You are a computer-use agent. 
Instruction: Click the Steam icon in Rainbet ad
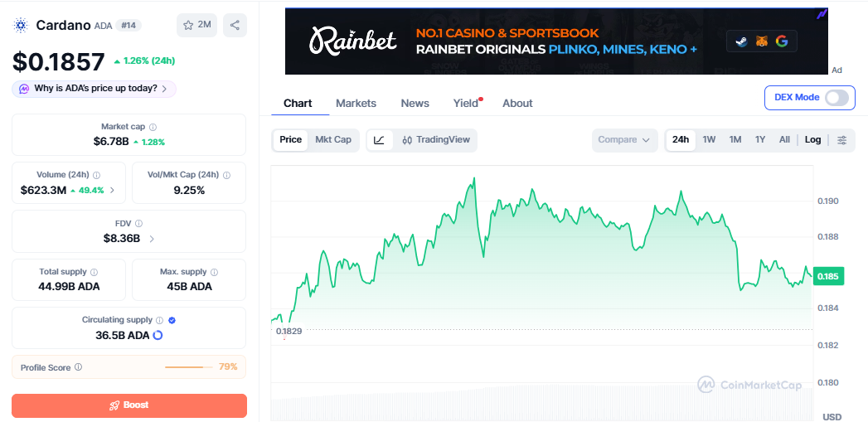740,41
